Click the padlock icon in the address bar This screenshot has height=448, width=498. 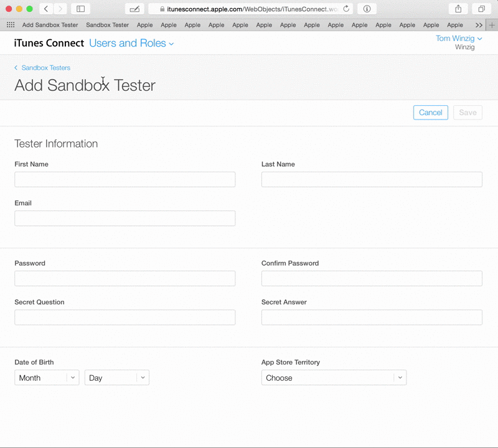coord(162,9)
